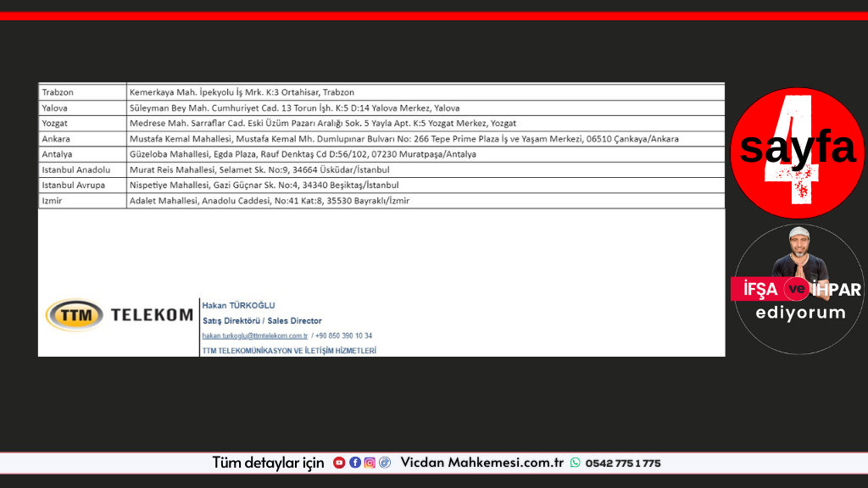Click the "İfşa ve İhbar ediyorum" circle badge

point(796,289)
